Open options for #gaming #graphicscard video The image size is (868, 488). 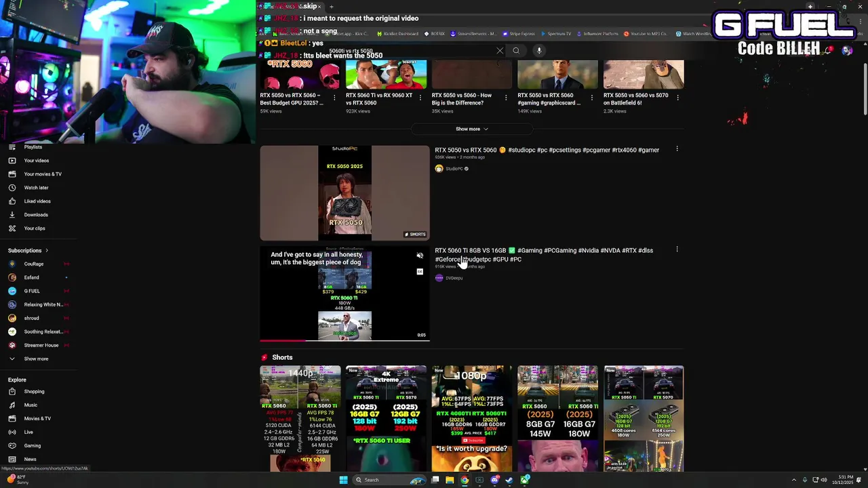click(591, 98)
